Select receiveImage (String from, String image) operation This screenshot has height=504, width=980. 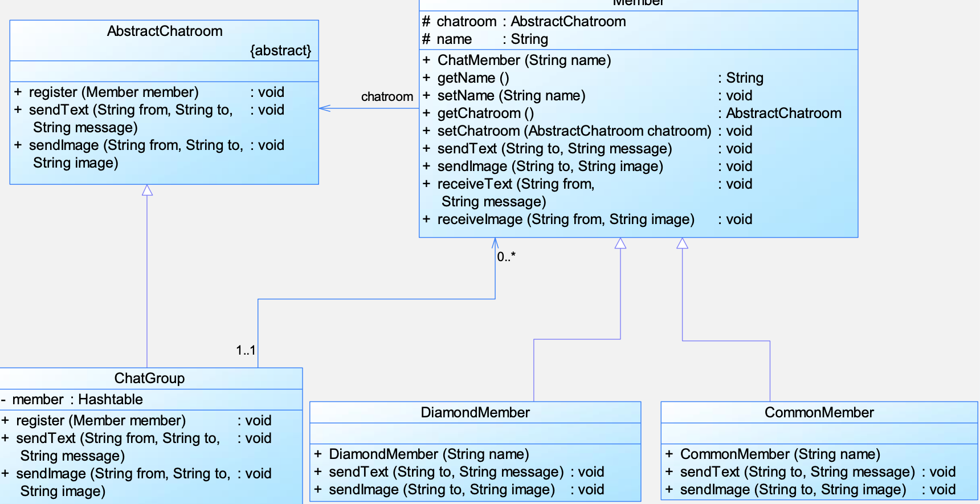587,220
